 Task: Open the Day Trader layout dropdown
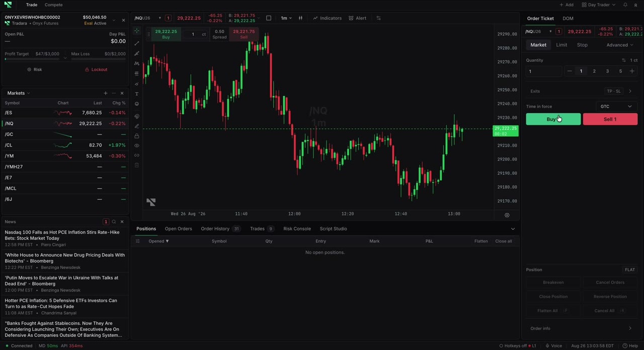tap(598, 5)
